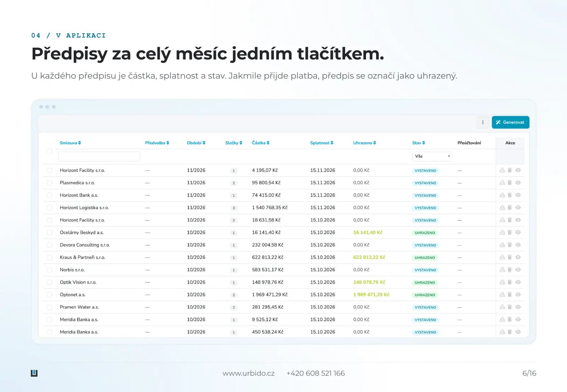Click VYSTAVENO badge for Devora Consulting s.r.o.
This screenshot has width=567, height=392.
tap(425, 245)
